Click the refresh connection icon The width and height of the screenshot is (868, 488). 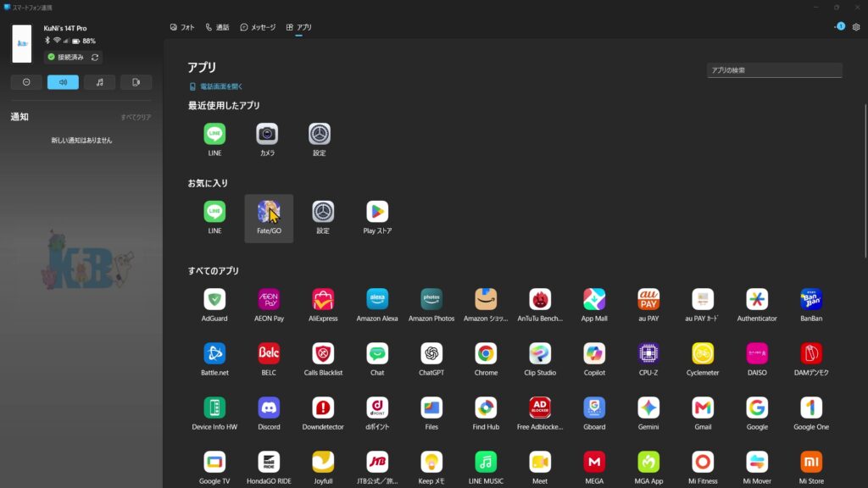[95, 57]
